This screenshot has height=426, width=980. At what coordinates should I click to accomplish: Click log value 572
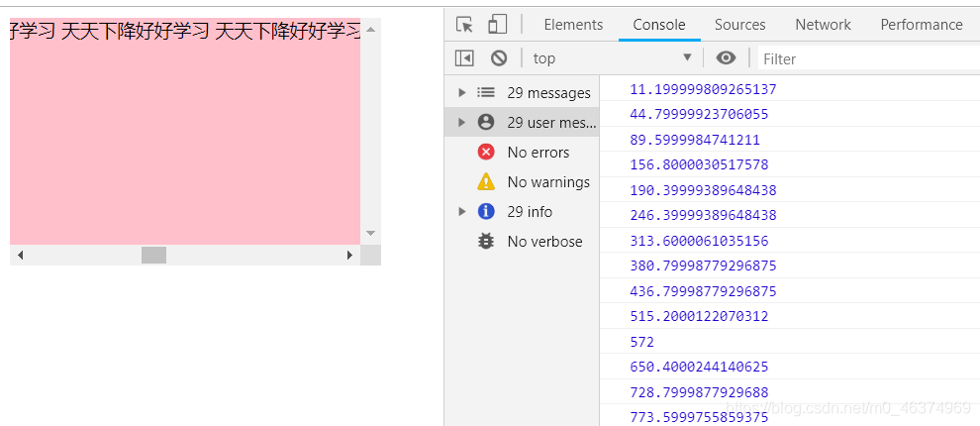pos(641,342)
